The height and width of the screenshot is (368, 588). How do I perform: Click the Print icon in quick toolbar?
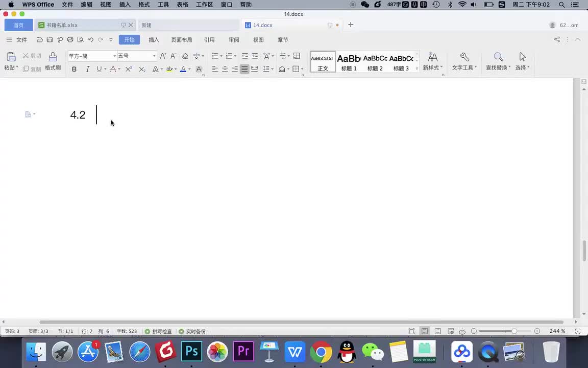click(70, 40)
